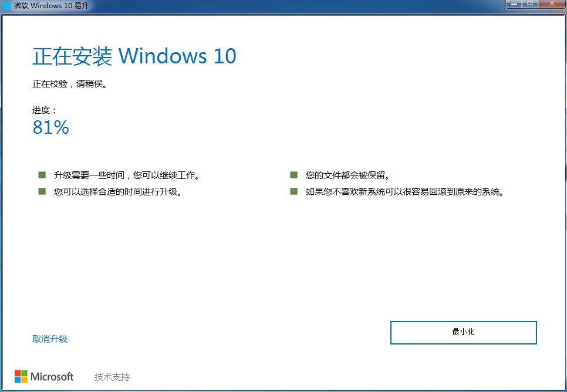This screenshot has width=567, height=392.
Task: Minimize the window from title bar
Action: [x=514, y=4]
